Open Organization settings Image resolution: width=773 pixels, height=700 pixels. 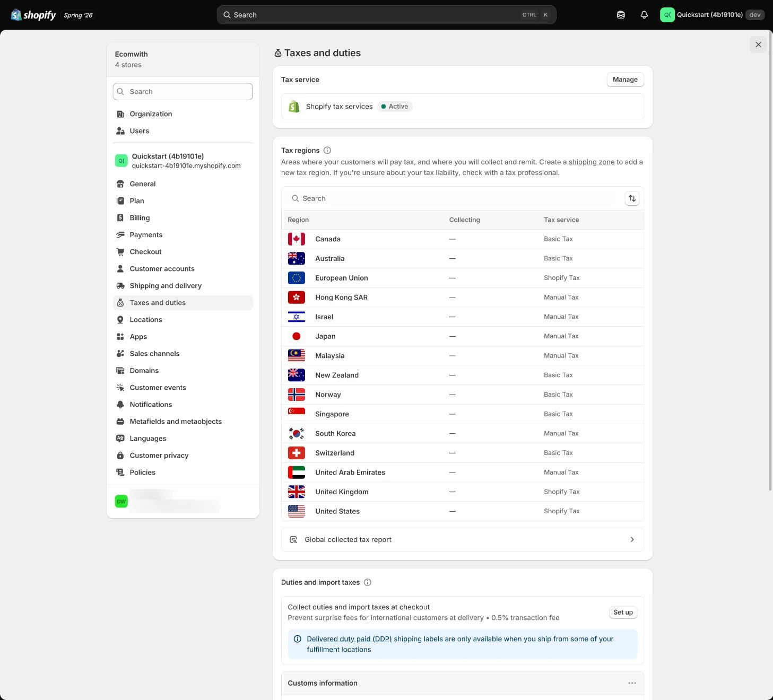pos(183,114)
